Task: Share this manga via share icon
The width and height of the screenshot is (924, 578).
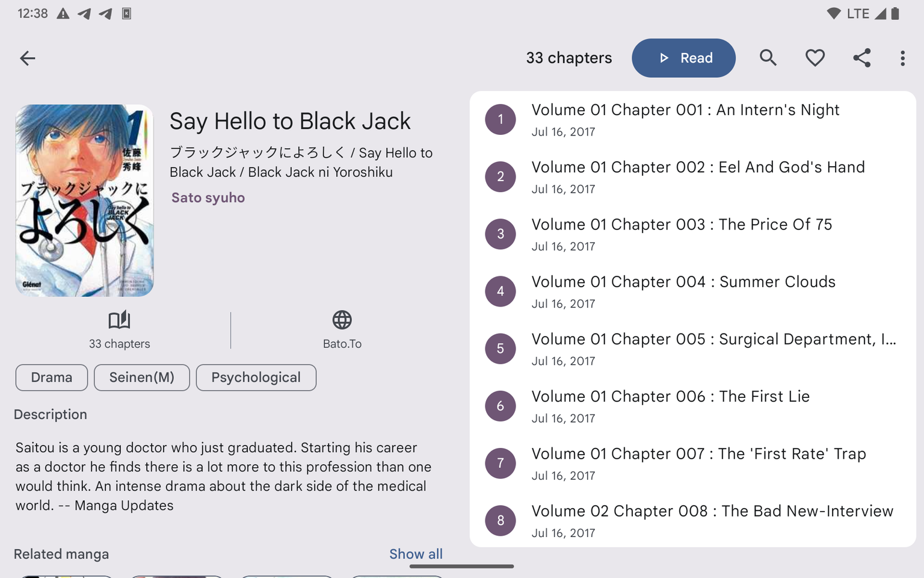Action: [x=861, y=58]
